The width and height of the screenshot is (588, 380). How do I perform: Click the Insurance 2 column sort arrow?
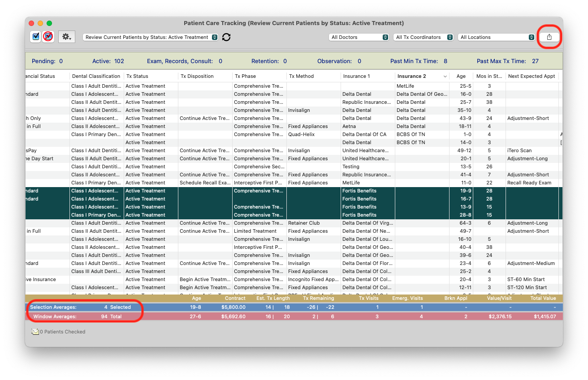pyautogui.click(x=445, y=77)
